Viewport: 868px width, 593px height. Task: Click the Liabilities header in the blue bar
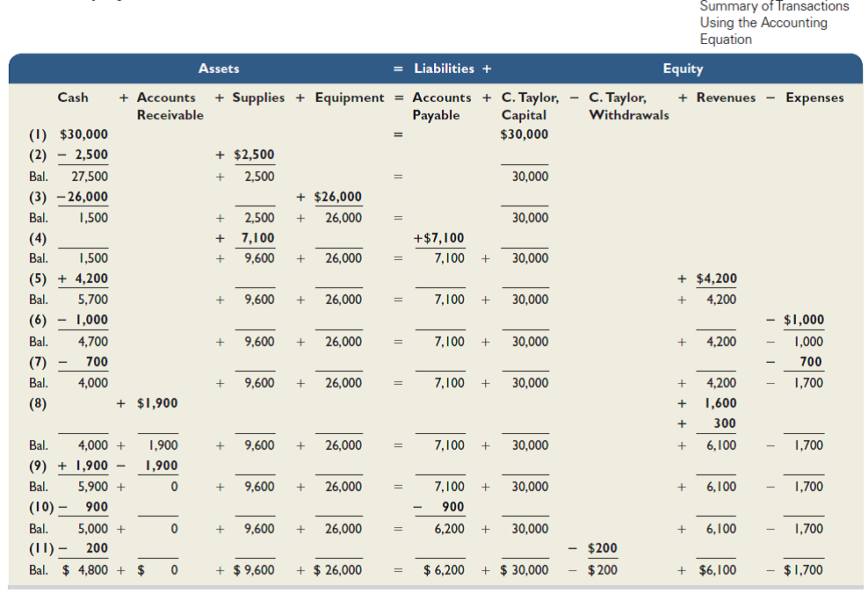tap(444, 69)
